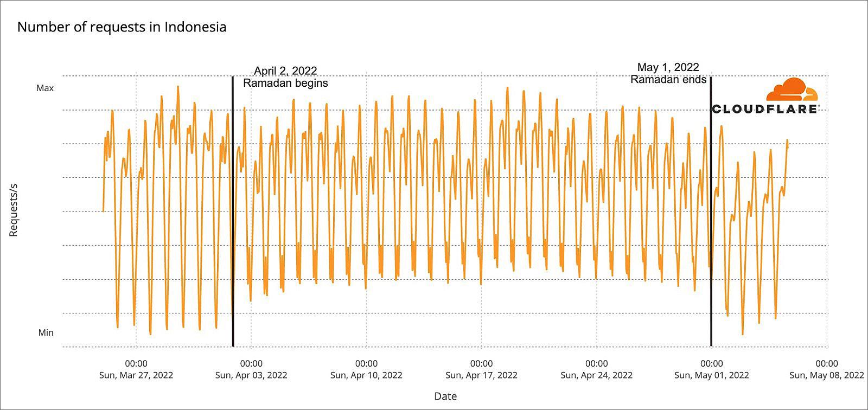Click the 'Ramadan begins' annotation text

285,83
